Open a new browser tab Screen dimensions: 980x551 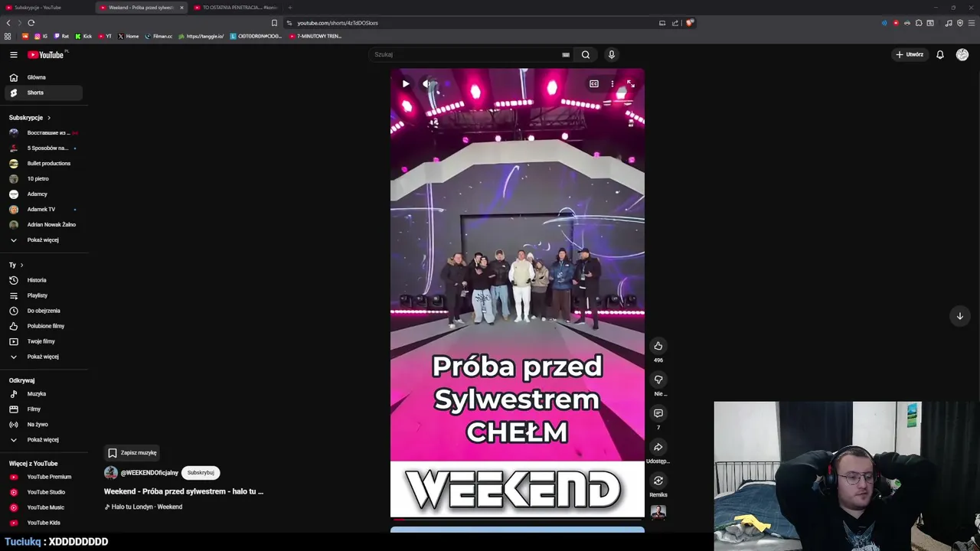[x=289, y=8]
